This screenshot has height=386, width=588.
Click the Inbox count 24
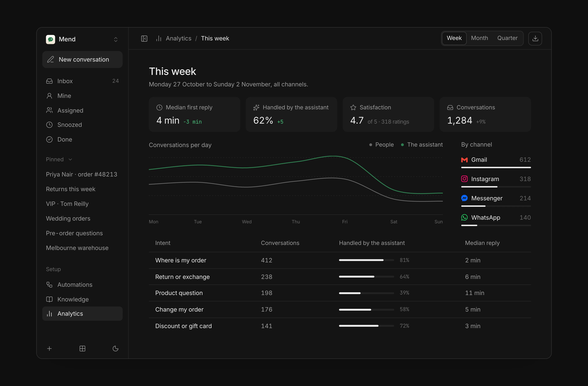(115, 81)
